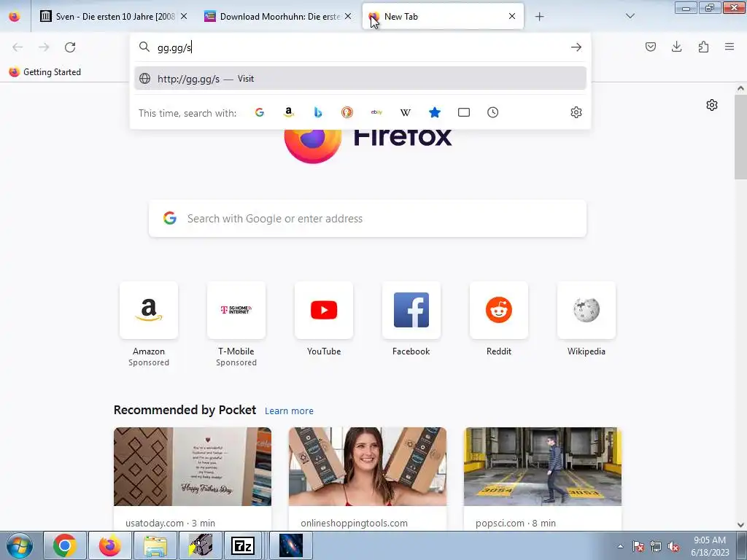This screenshot has height=560, width=747.
Task: Launch Chrome from the taskbar
Action: [65, 545]
